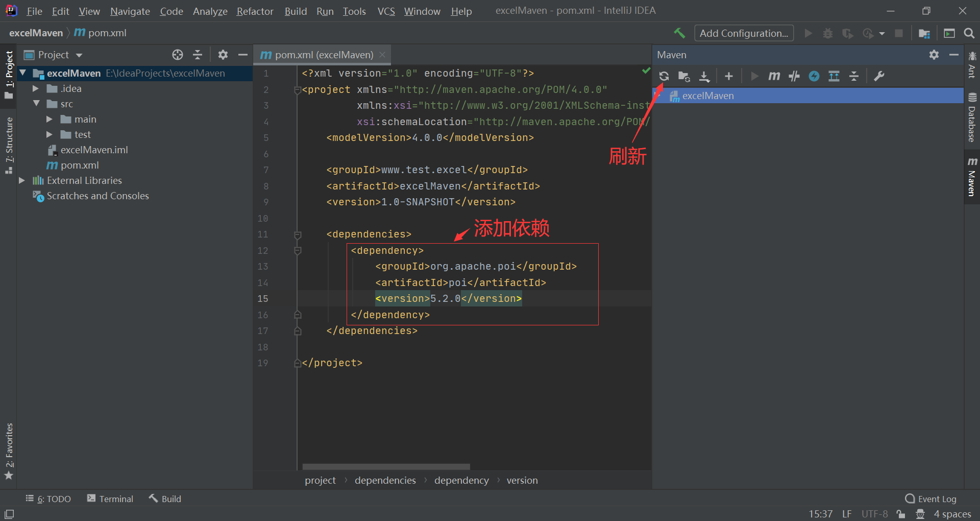Viewport: 980px width, 521px height.
Task: Click dependencies in breadcrumb bar
Action: click(385, 480)
